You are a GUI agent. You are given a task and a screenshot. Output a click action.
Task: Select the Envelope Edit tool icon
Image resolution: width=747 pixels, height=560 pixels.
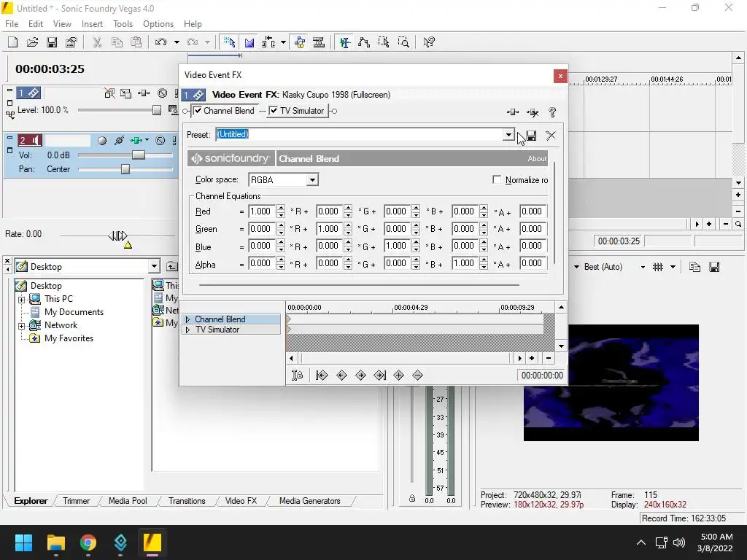pos(364,42)
